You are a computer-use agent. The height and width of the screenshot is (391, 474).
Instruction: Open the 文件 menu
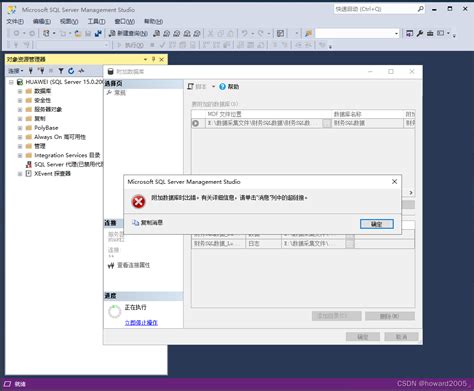pos(15,21)
